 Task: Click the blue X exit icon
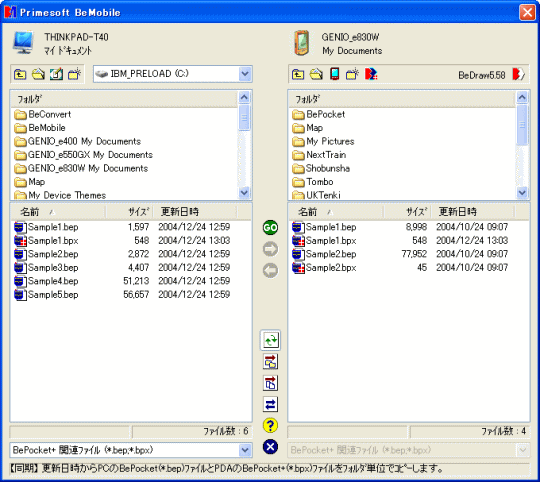270,447
